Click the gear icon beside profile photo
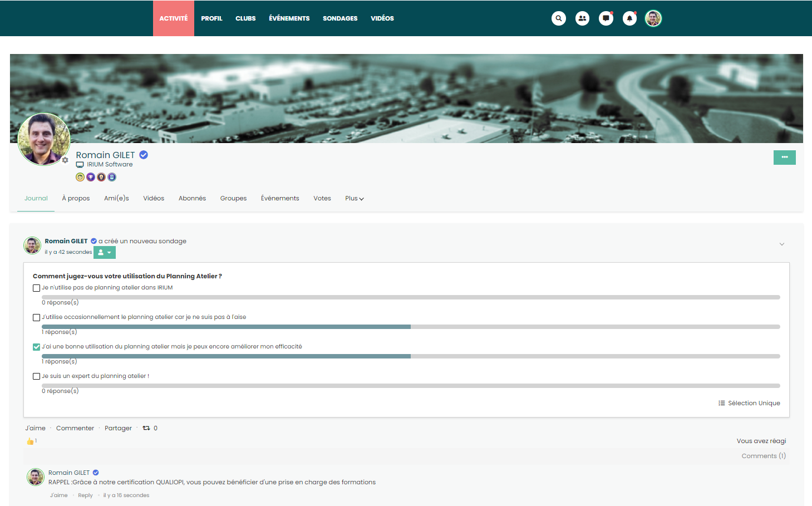This screenshot has height=506, width=812. click(x=65, y=160)
